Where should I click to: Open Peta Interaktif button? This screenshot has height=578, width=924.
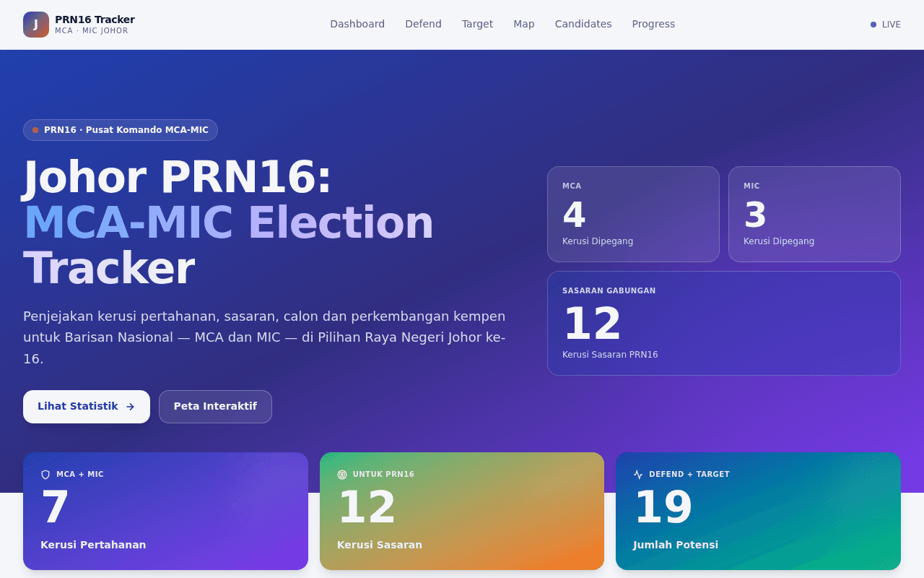tap(215, 407)
